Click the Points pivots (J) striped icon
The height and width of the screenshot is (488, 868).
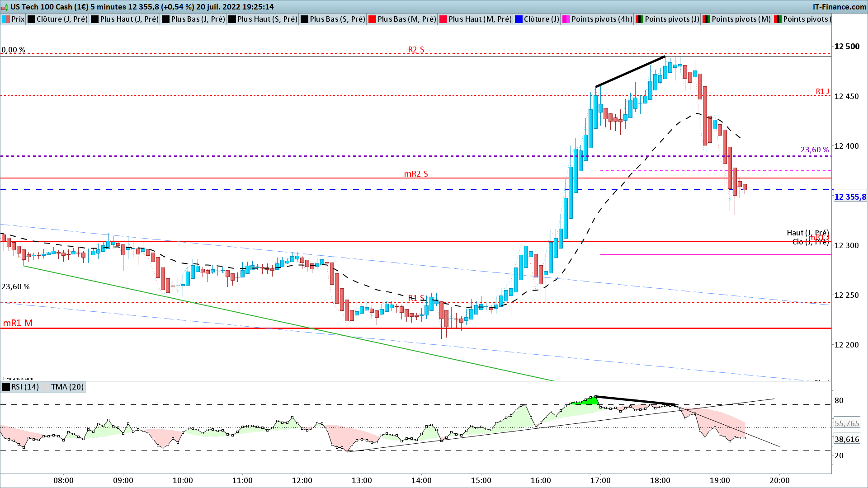[x=639, y=19]
